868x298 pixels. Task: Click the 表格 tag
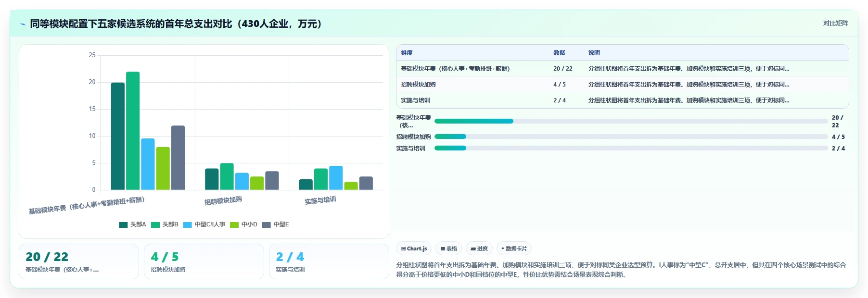(449, 248)
